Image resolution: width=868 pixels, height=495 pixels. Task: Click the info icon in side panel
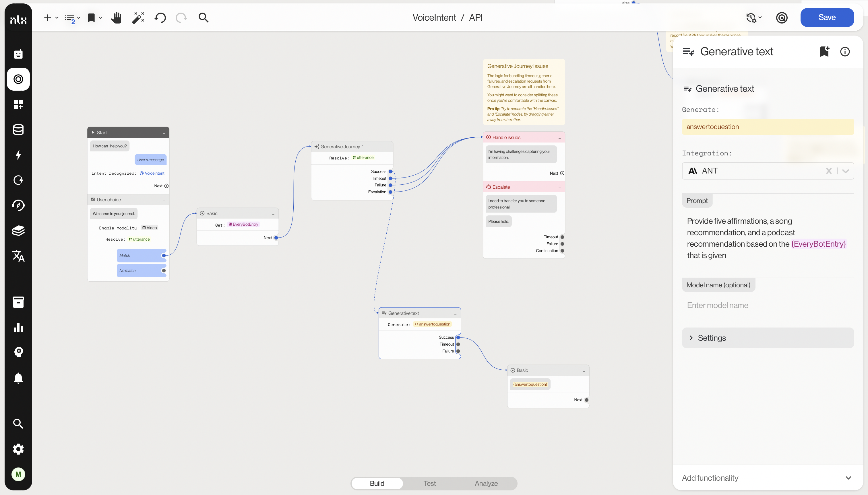pos(845,52)
